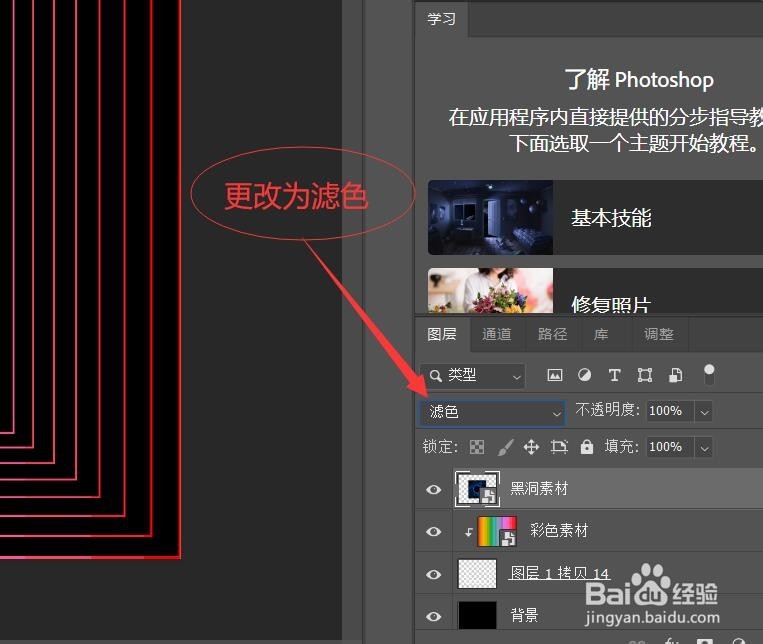The image size is (763, 644).
Task: Open the 滤色 blend mode dropdown
Action: 492,413
